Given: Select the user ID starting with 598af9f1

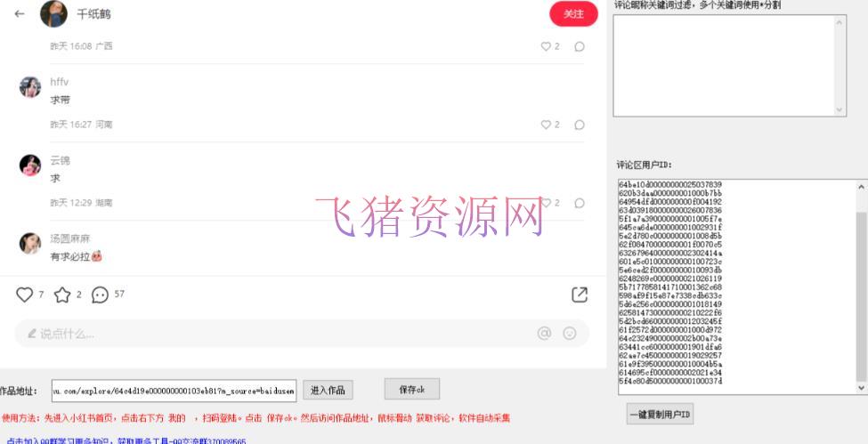Looking at the screenshot, I should coord(670,295).
